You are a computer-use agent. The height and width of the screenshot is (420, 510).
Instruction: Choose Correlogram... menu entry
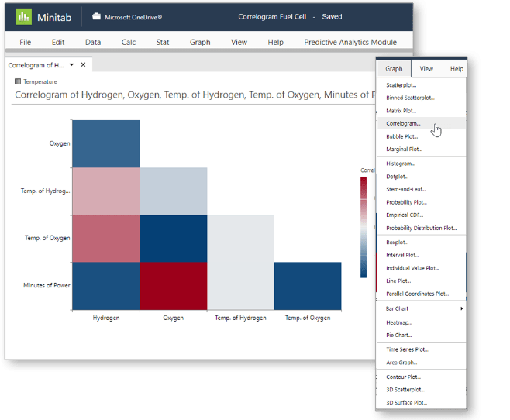point(421,123)
